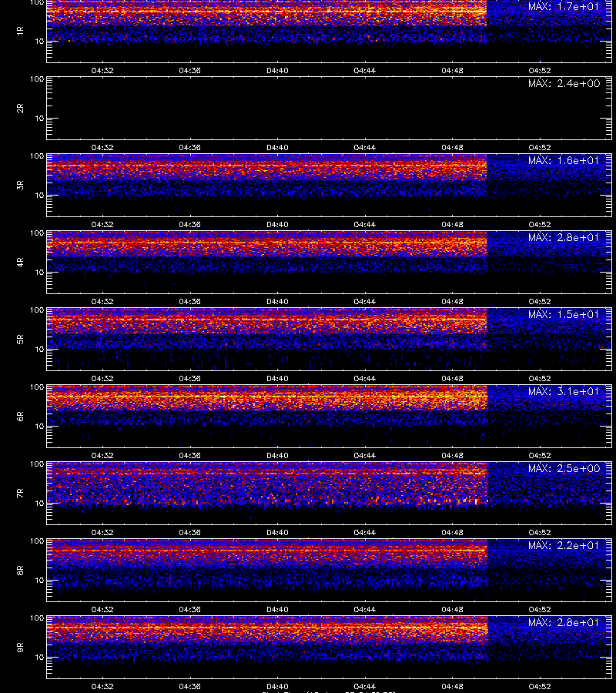Image resolution: width=616 pixels, height=693 pixels.
Task: Click the 04:44 time label under 4R panel
Action: pyautogui.click(x=365, y=301)
